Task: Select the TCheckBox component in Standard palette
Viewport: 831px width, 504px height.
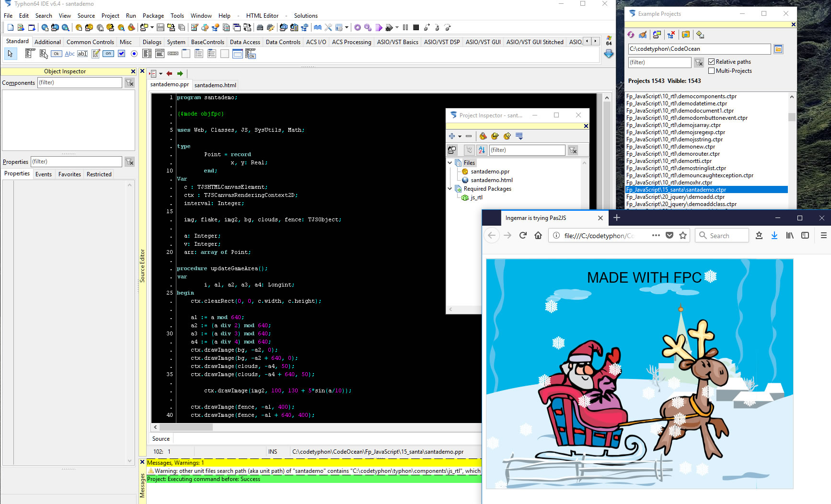Action: [x=122, y=54]
